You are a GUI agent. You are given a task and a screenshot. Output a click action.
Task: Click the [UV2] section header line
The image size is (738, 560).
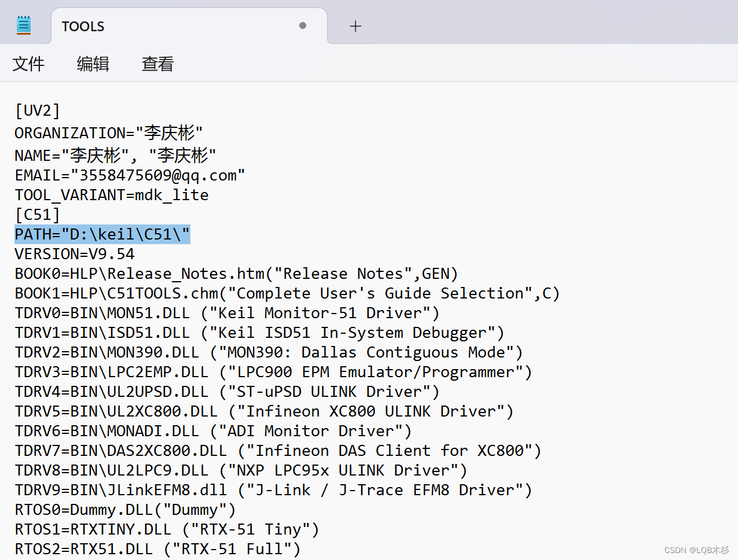pos(38,110)
